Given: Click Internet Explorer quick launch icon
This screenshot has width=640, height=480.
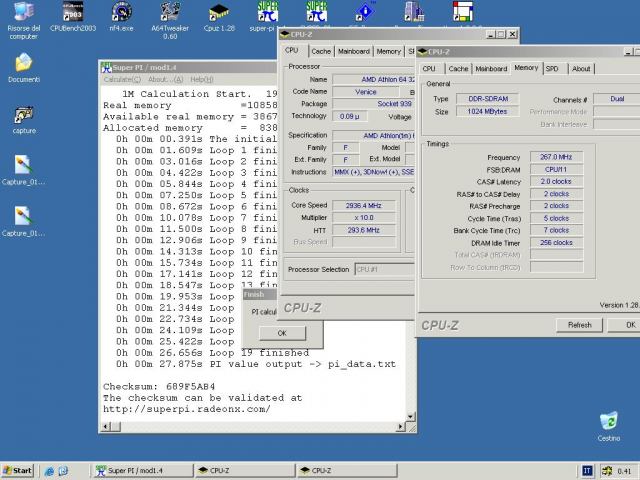Looking at the screenshot, I should tap(49, 471).
